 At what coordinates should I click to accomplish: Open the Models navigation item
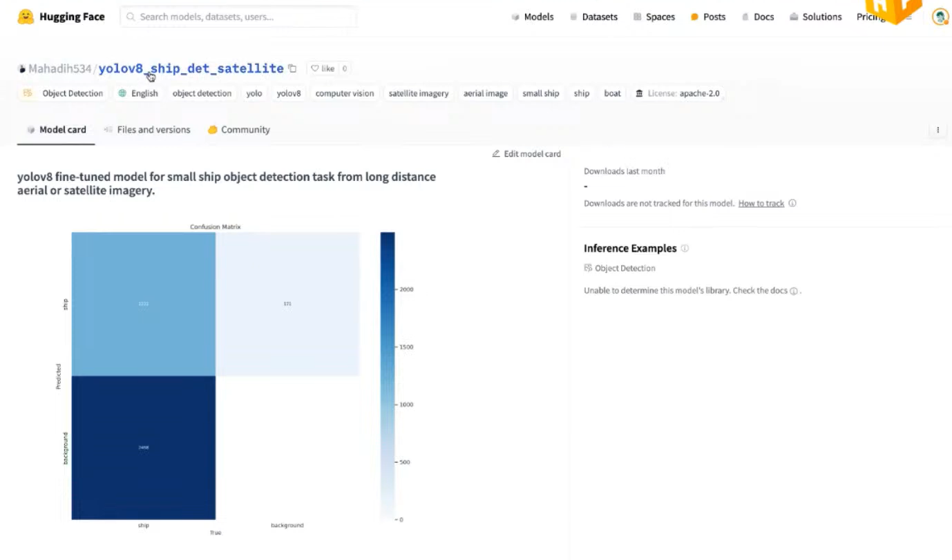[x=533, y=17]
